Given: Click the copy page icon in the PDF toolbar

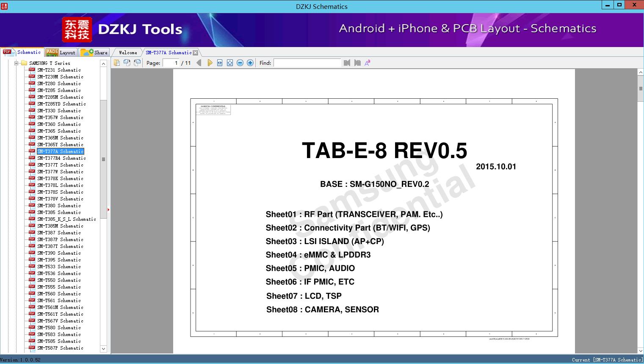Looking at the screenshot, I should click(116, 63).
